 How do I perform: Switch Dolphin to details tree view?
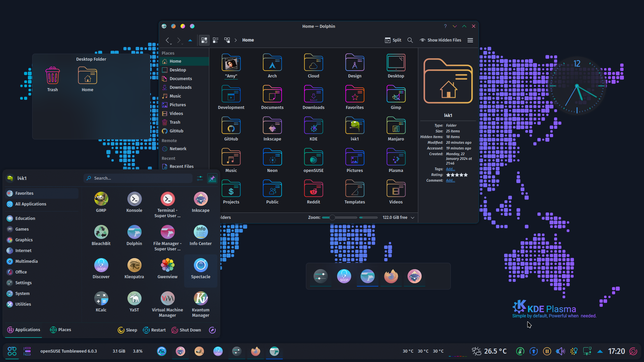[x=227, y=40]
